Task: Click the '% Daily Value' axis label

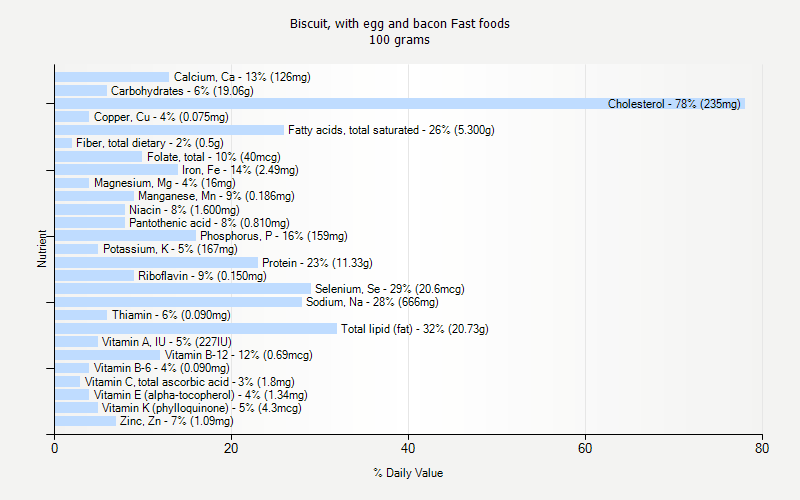Action: 408,473
